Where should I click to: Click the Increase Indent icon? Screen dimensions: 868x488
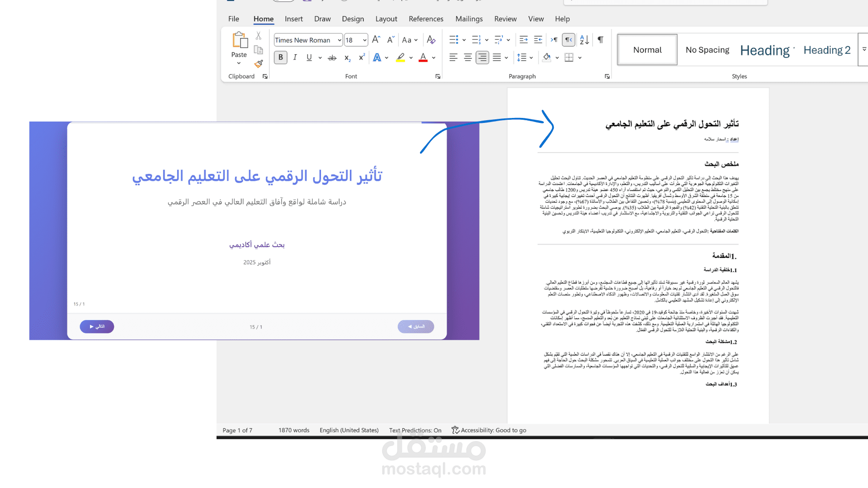pos(538,40)
